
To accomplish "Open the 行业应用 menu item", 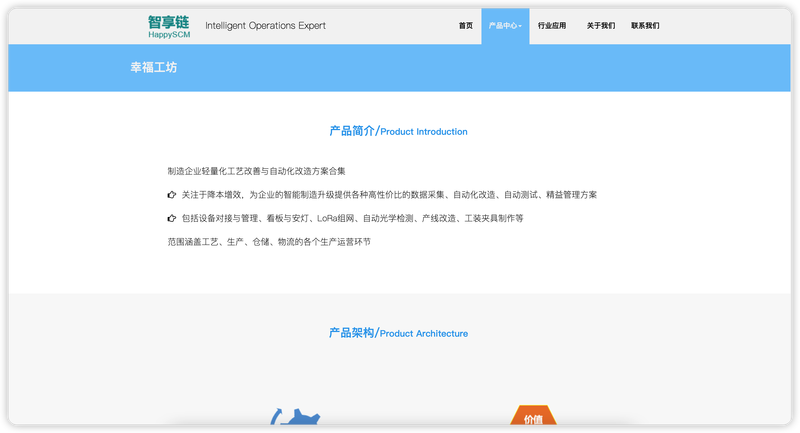I will coord(552,26).
